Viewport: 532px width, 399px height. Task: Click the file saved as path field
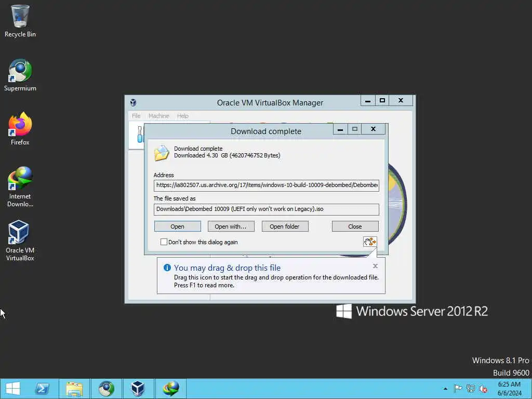(x=267, y=209)
